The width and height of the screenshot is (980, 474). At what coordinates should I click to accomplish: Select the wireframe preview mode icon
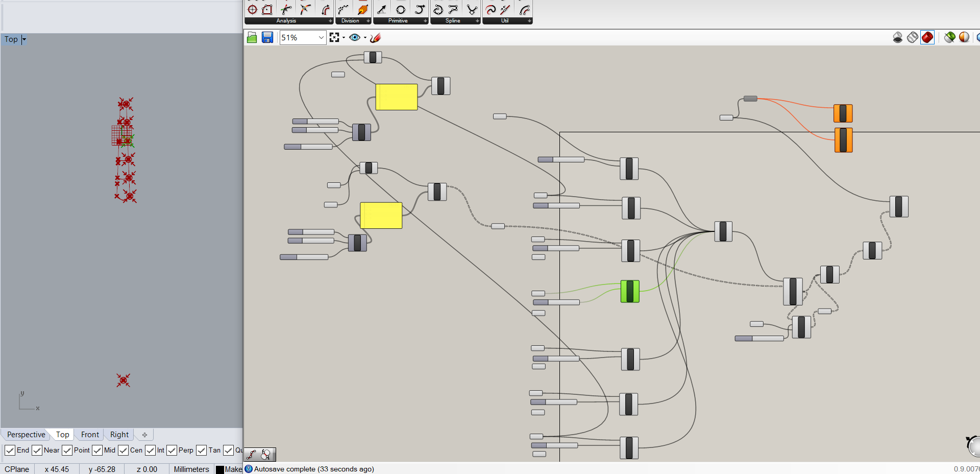913,37
